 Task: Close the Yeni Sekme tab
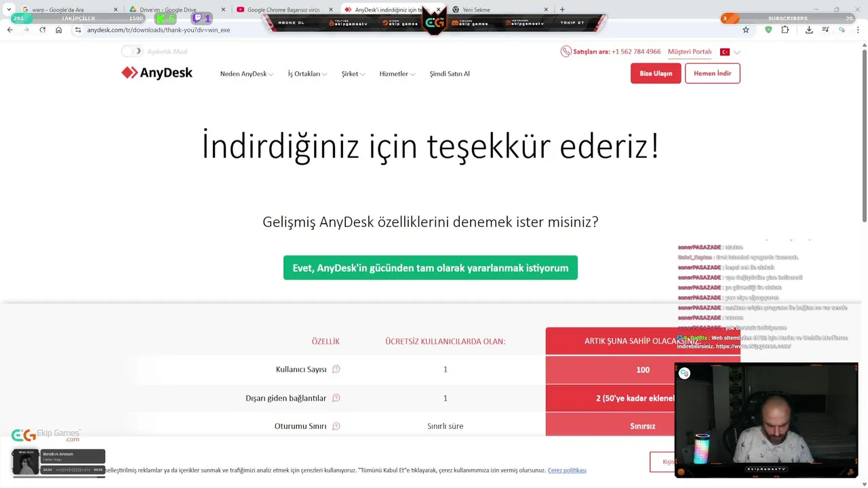546,9
